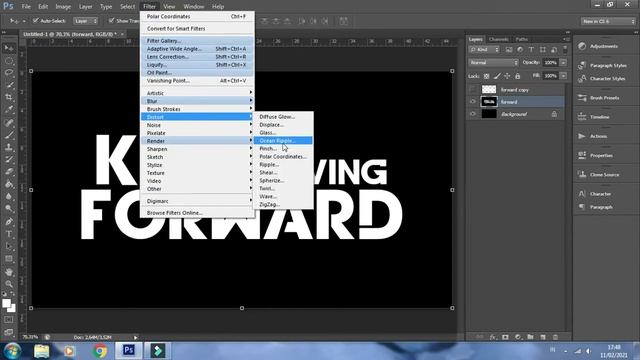Select the History Brush tool
The width and height of the screenshot is (640, 360).
(9, 160)
